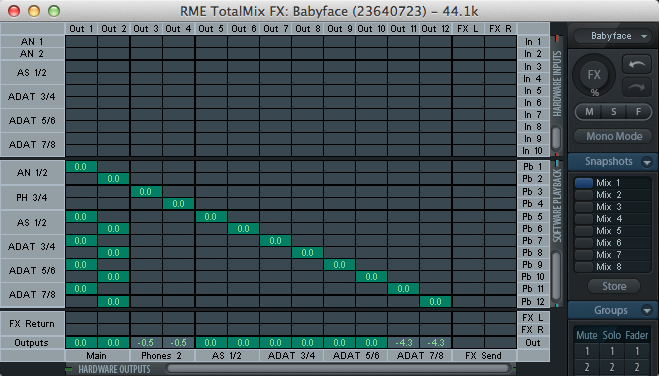Toggle the F fader view button
The image size is (659, 376).
coord(638,112)
